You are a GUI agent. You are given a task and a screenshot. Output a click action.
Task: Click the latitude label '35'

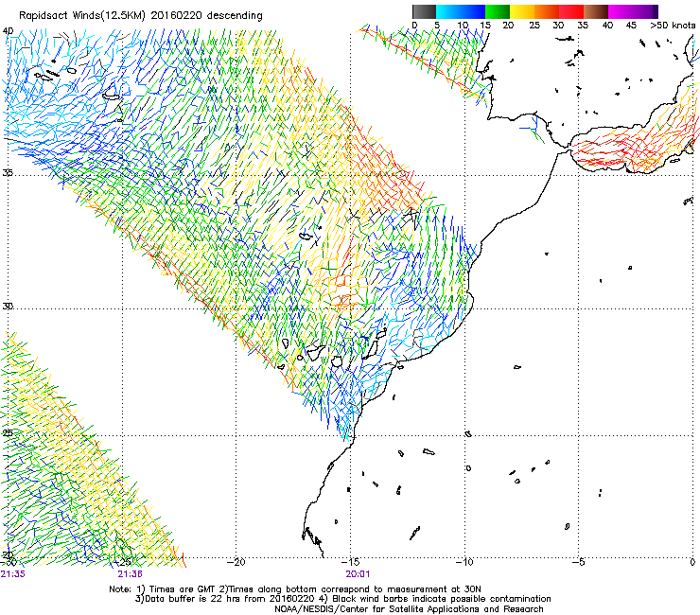[8, 172]
